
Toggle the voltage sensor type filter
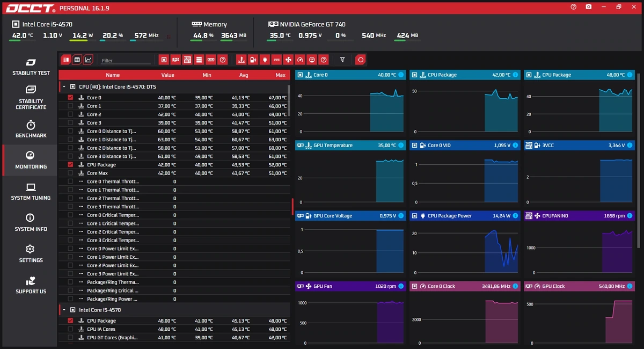253,60
